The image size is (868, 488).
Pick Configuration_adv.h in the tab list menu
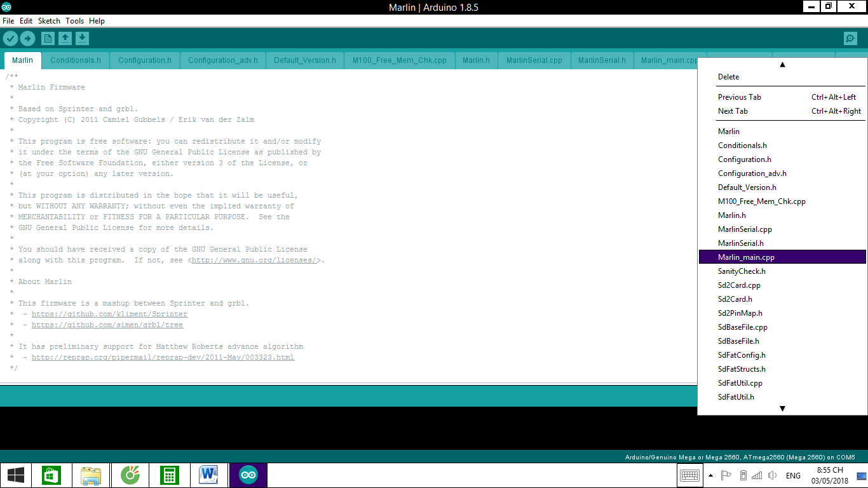(x=782, y=173)
